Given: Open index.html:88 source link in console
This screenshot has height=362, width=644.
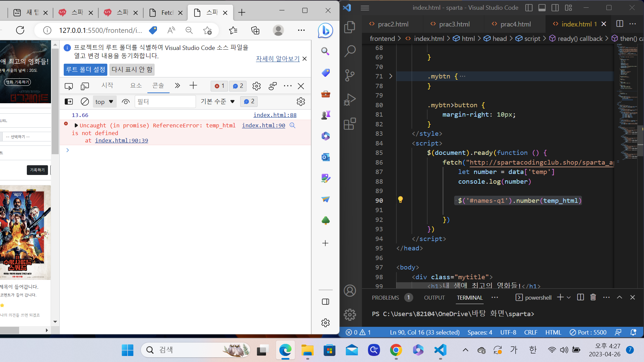Looking at the screenshot, I should (x=275, y=115).
